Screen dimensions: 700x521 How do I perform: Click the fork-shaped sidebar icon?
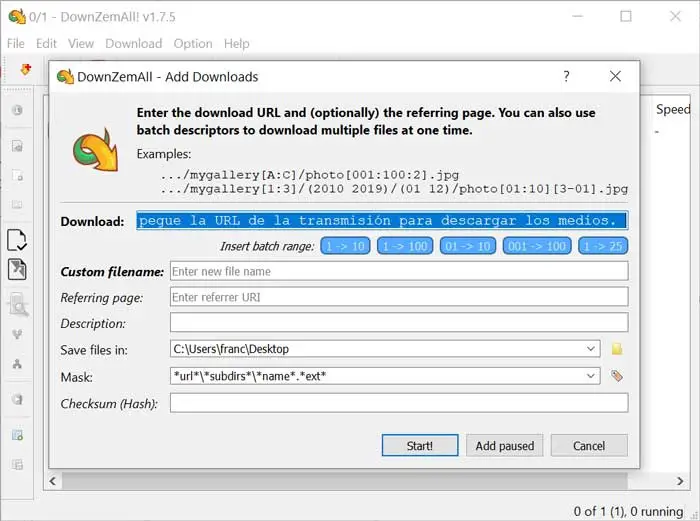tap(17, 334)
